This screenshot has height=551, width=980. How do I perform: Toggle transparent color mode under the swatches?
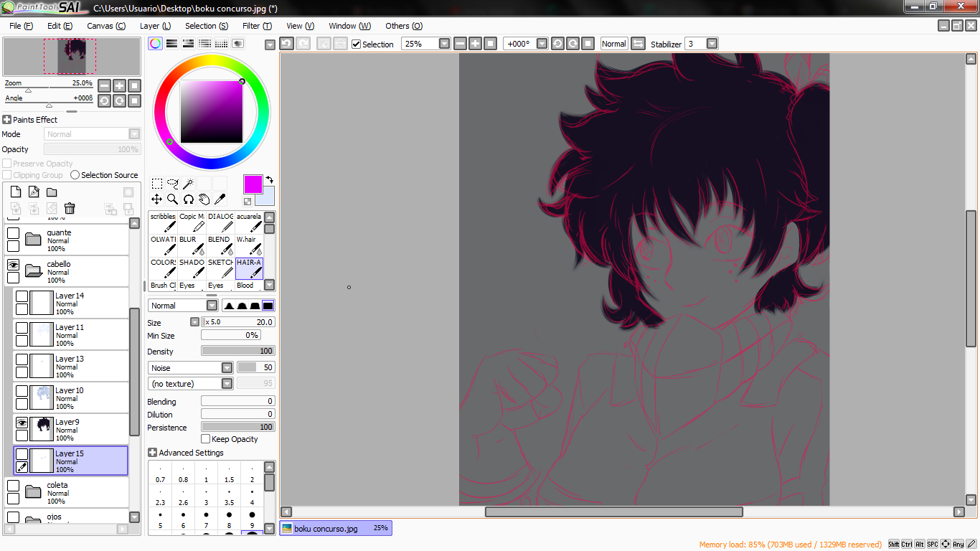[x=248, y=202]
